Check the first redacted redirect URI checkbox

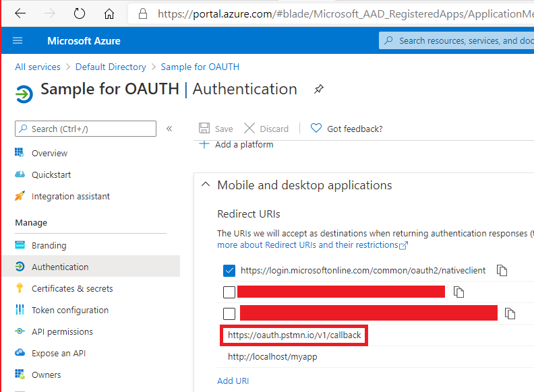pos(229,292)
